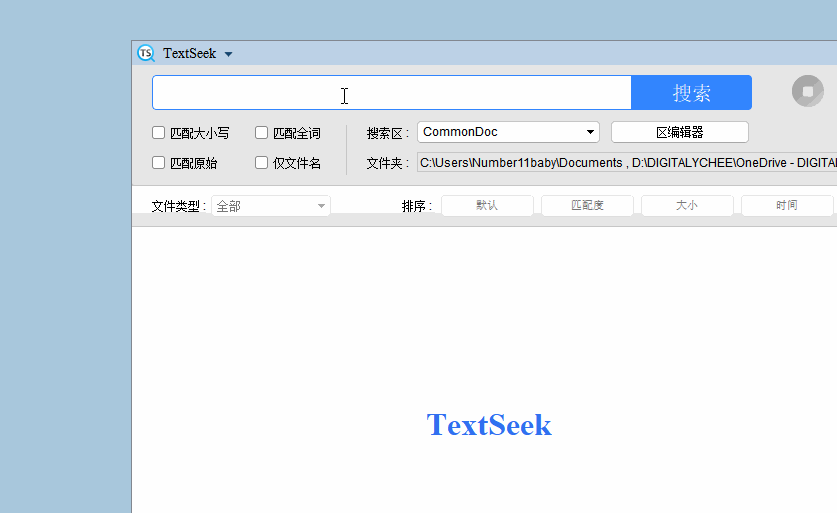Image resolution: width=837 pixels, height=513 pixels.
Task: Enable the 匹配全词 checkbox
Action: tap(262, 132)
